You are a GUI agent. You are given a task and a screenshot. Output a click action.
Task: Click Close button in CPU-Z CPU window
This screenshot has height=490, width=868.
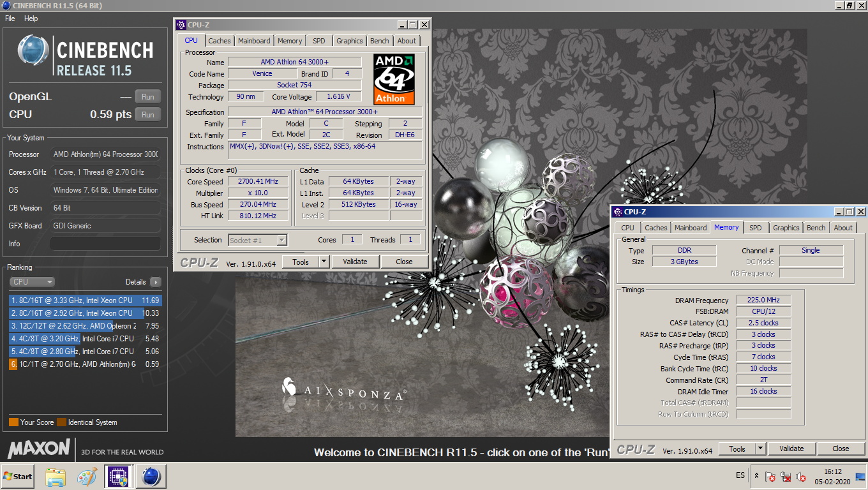click(404, 262)
